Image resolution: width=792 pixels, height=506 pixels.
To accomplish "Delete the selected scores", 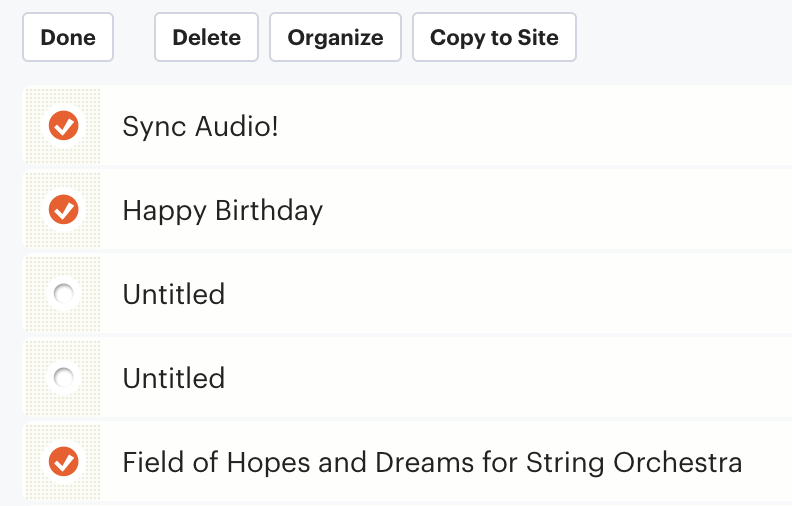I will 207,37.
